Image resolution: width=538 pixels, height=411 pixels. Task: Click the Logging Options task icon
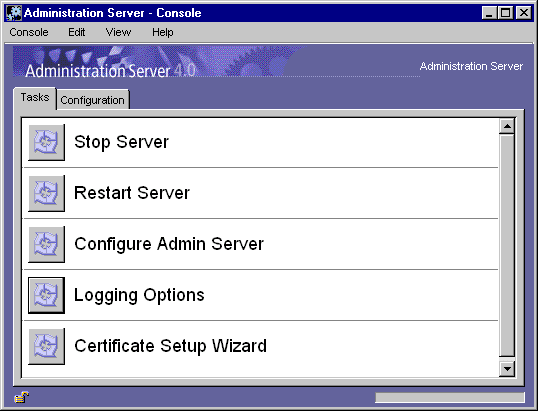click(46, 295)
